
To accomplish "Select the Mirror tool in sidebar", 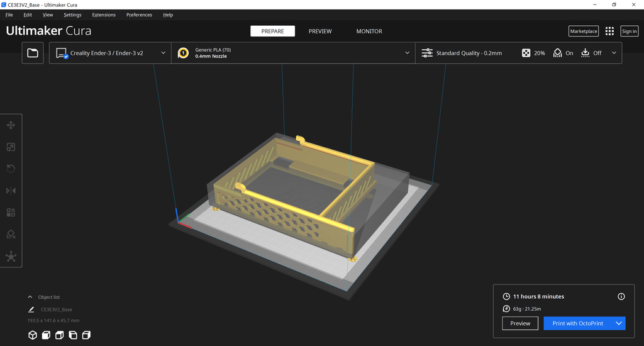I will click(11, 191).
